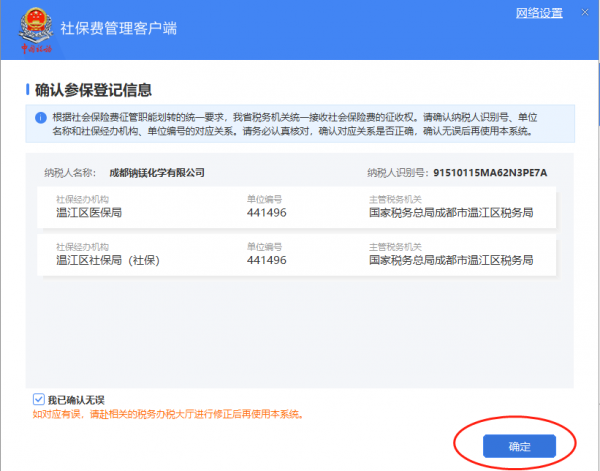Select taxpayer ID 91510115MA62N3PE7A
600x471 pixels.
click(x=490, y=172)
